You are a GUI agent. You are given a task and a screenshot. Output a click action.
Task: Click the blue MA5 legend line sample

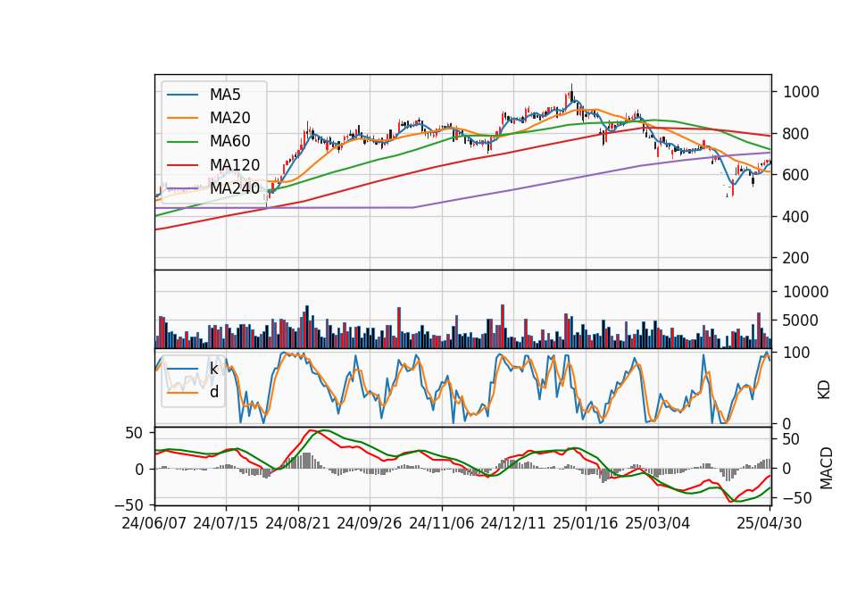182,95
